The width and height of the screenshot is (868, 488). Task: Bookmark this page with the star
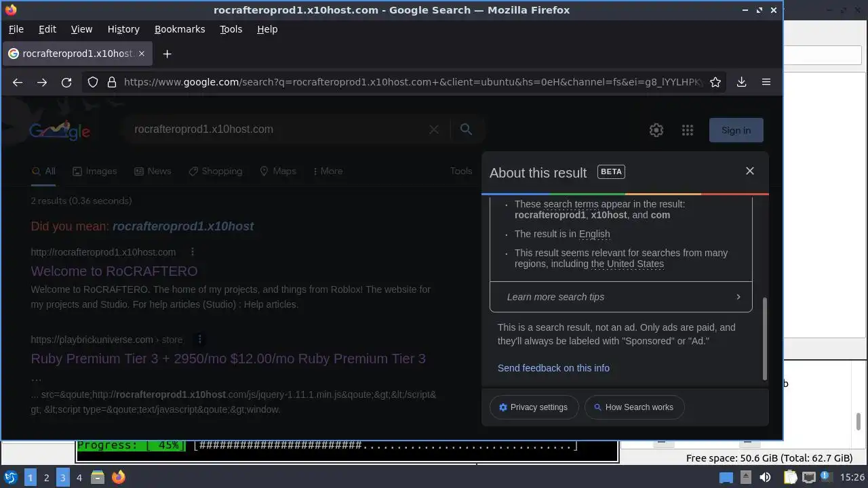tap(715, 82)
